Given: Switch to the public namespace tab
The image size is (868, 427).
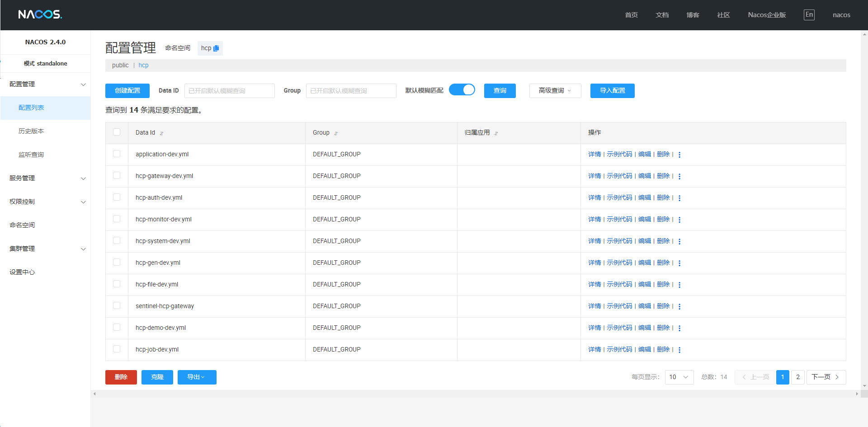Looking at the screenshot, I should [x=120, y=66].
